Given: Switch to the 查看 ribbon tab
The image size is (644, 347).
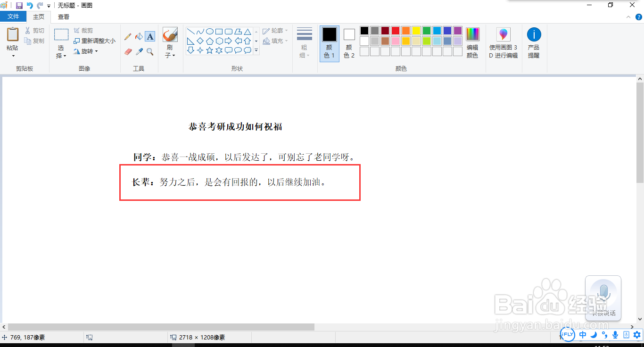Looking at the screenshot, I should [63, 16].
